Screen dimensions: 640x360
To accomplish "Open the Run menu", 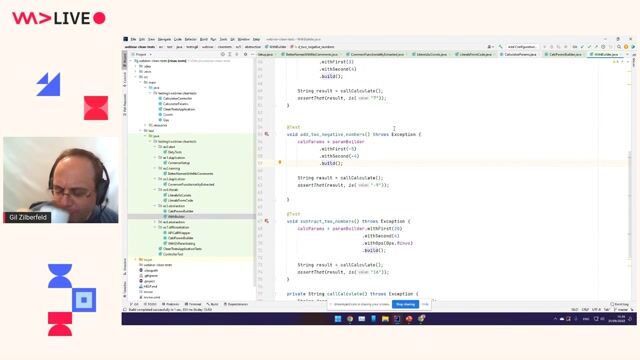I will 213,39.
